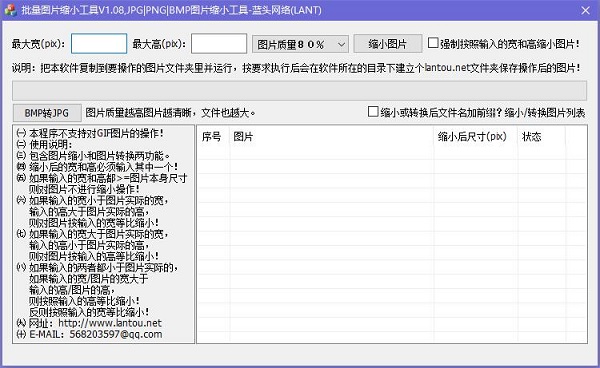Click the 序号 column header
600x368 pixels.
click(x=213, y=137)
